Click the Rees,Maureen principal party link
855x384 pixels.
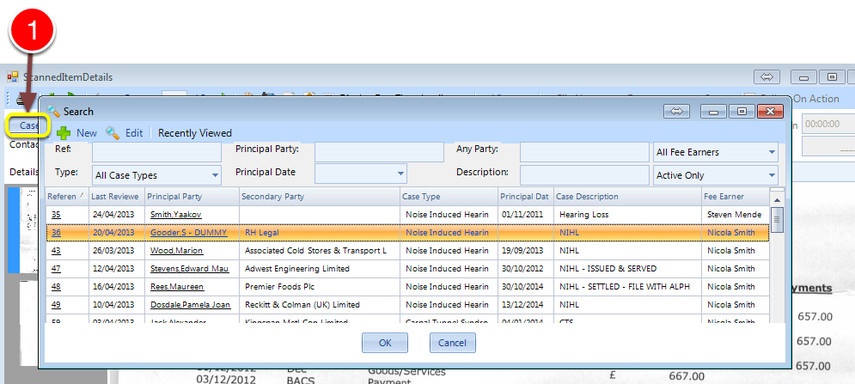pos(177,287)
